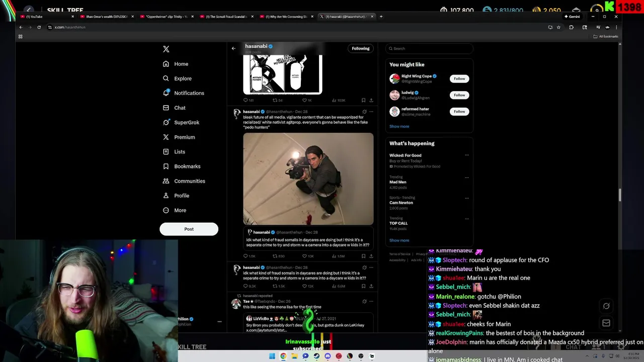Bookmark this page with the star icon
The width and height of the screenshot is (644, 362).
click(558, 27)
